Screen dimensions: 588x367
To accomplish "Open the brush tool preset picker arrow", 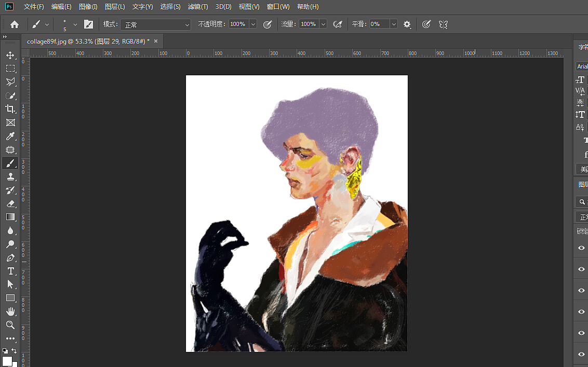I will pyautogui.click(x=47, y=25).
